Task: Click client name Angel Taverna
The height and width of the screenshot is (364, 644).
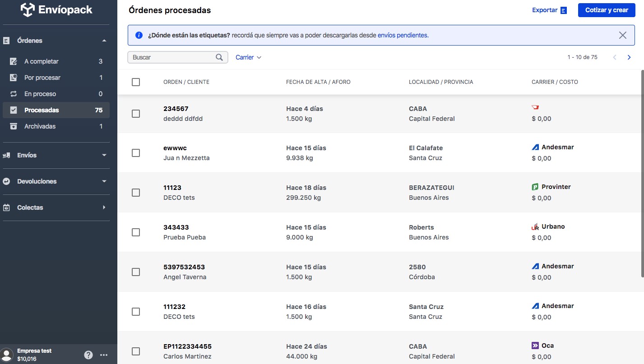Action: click(185, 277)
